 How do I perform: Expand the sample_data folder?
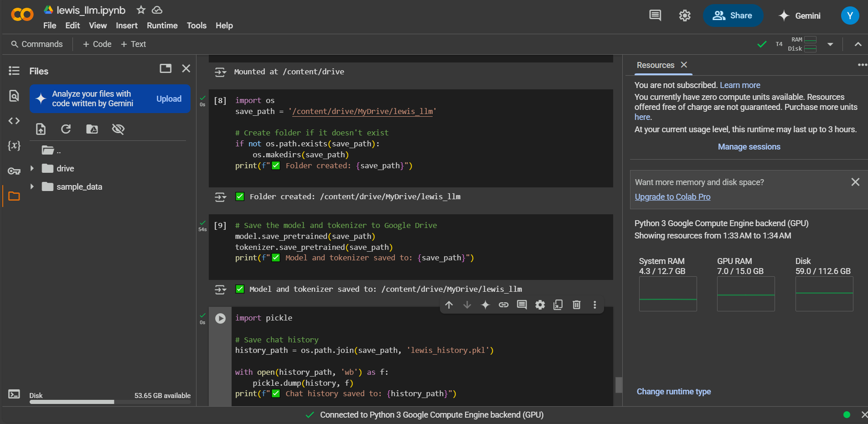coord(32,186)
